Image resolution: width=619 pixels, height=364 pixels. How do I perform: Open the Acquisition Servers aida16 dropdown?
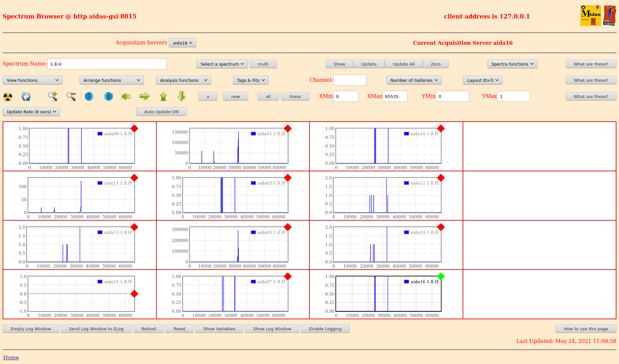tap(182, 43)
